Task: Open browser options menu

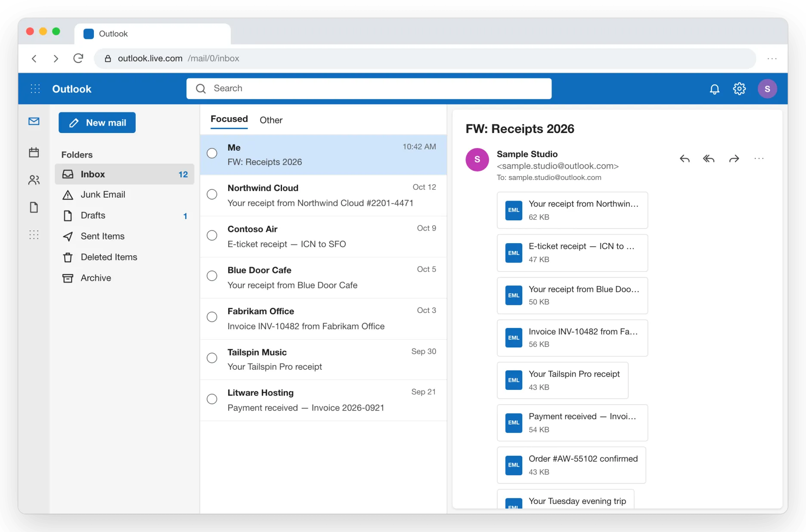Action: click(772, 58)
